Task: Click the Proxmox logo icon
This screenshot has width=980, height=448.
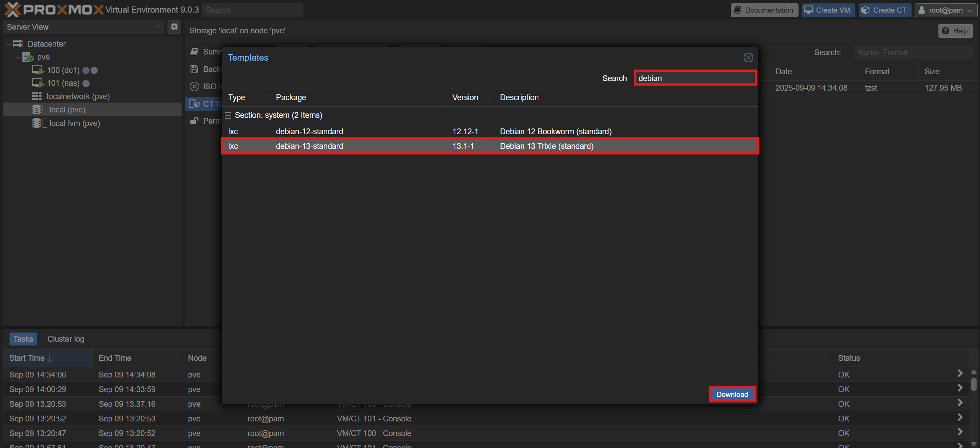Action: tap(12, 10)
